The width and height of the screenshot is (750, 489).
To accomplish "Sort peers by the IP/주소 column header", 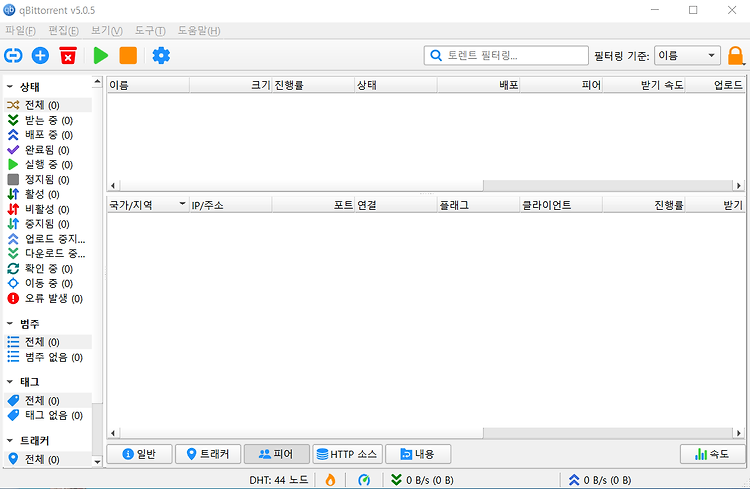I will tap(231, 205).
